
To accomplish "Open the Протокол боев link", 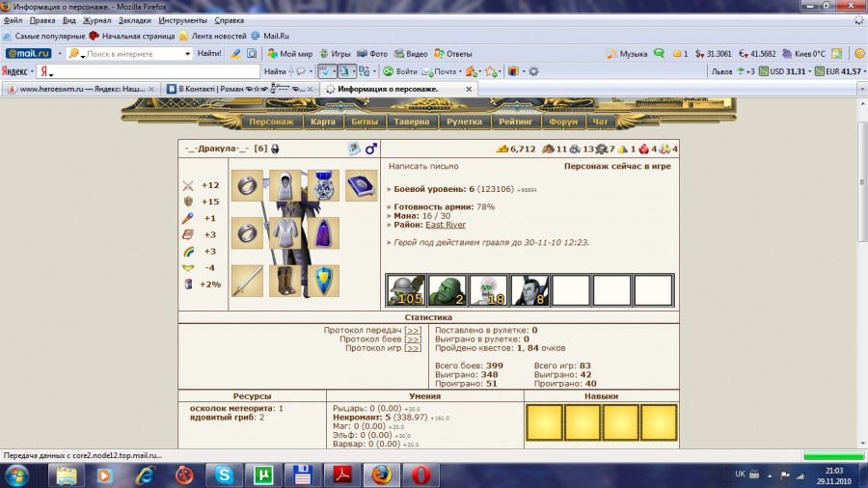I will pos(413,339).
